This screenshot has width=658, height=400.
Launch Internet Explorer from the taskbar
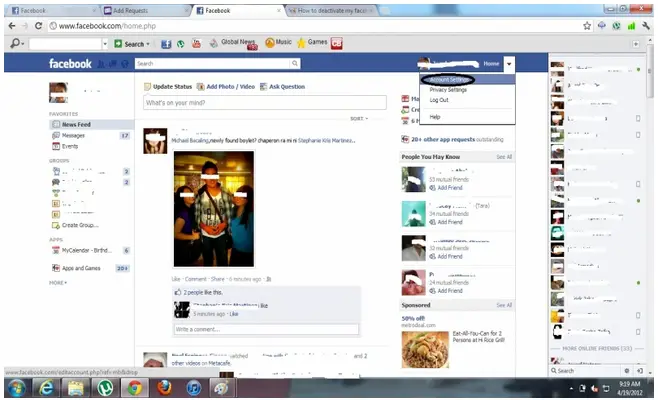pyautogui.click(x=46, y=388)
